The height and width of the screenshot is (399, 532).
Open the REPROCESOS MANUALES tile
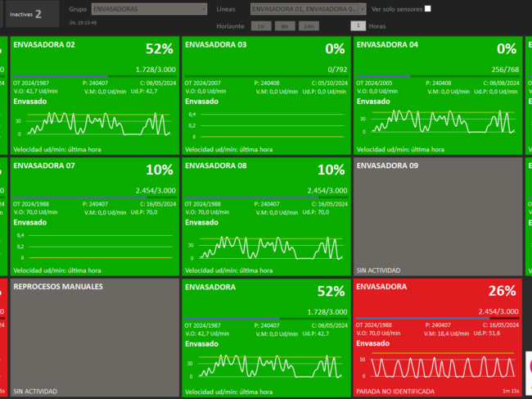pyautogui.click(x=94, y=336)
